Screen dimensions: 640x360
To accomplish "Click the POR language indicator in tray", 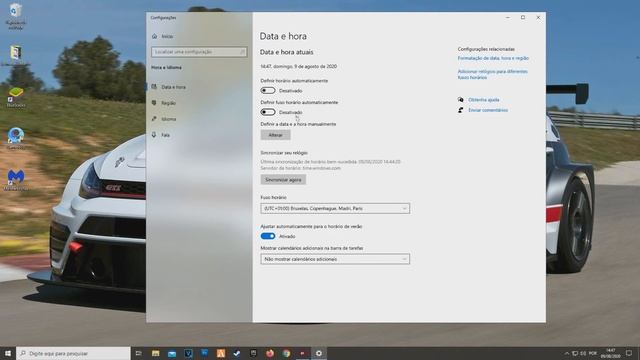I will pyautogui.click(x=593, y=353).
